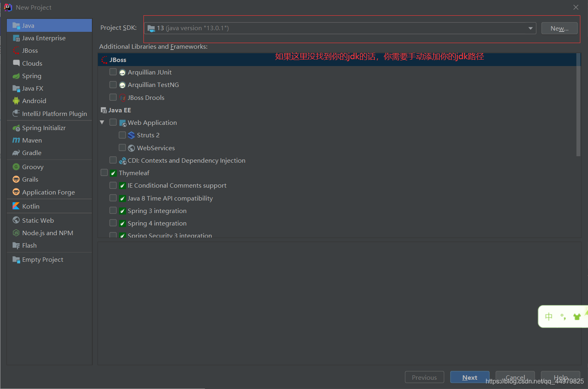Close the New Project dialog
Image resolution: width=588 pixels, height=389 pixels.
[x=576, y=7]
